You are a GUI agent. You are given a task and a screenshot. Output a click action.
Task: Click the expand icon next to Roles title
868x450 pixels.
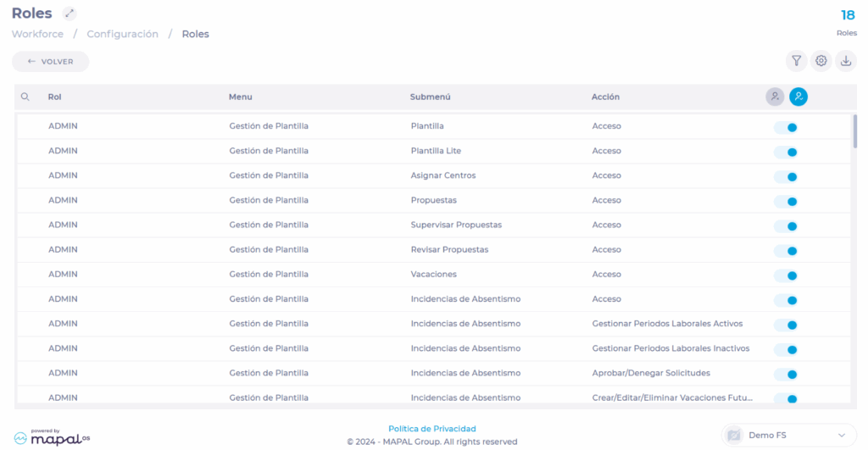[70, 14]
